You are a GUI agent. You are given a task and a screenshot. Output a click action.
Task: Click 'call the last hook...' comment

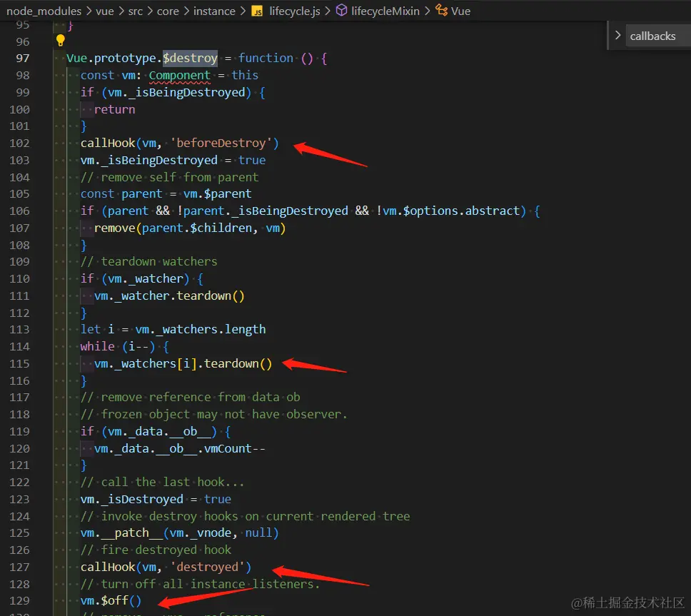pyautogui.click(x=162, y=483)
